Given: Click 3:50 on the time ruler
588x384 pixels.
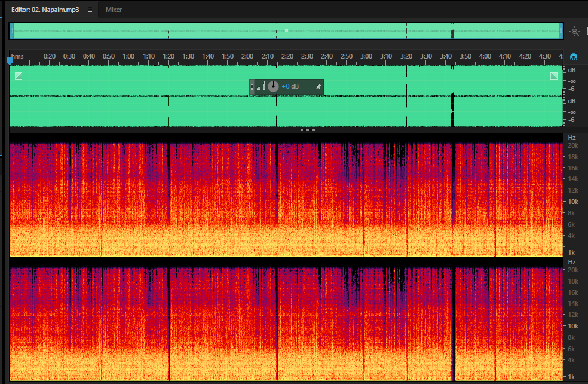Looking at the screenshot, I should pyautogui.click(x=465, y=56).
